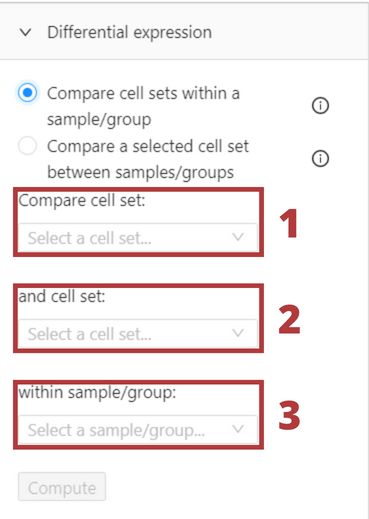Screen dimensions: 369x519
Task: Click the red number 1 annotation
Action: point(289,223)
